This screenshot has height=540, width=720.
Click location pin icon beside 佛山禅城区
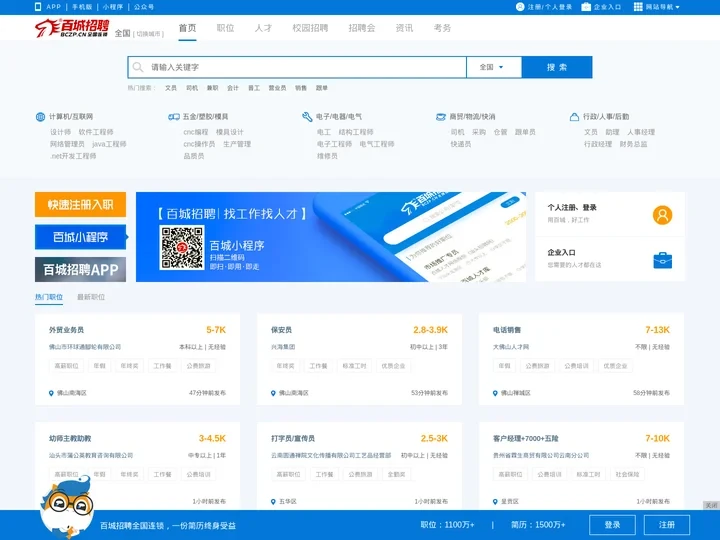pyautogui.click(x=495, y=393)
